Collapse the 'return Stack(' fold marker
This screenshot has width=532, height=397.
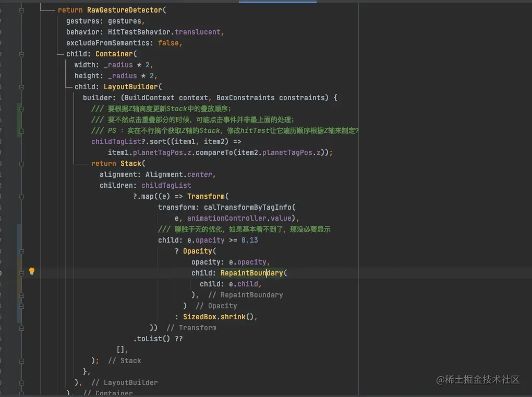click(22, 164)
